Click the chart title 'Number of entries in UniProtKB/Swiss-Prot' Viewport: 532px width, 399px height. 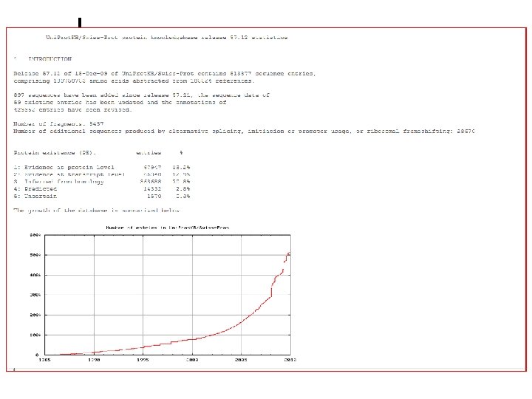pos(168,228)
